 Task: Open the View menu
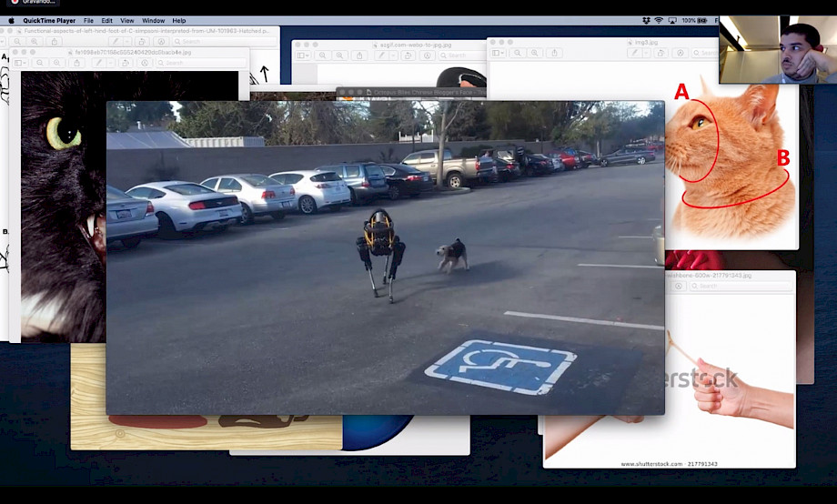tap(127, 21)
